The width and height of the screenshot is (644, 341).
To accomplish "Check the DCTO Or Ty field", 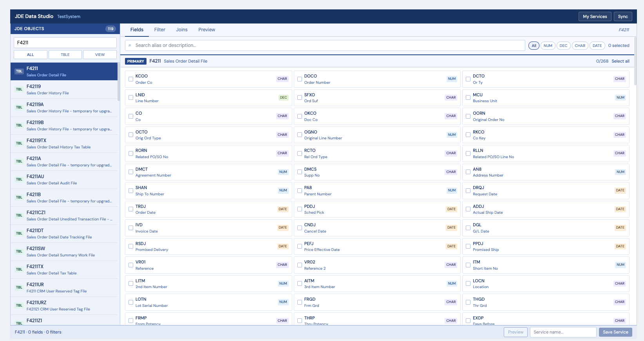I will [x=468, y=79].
